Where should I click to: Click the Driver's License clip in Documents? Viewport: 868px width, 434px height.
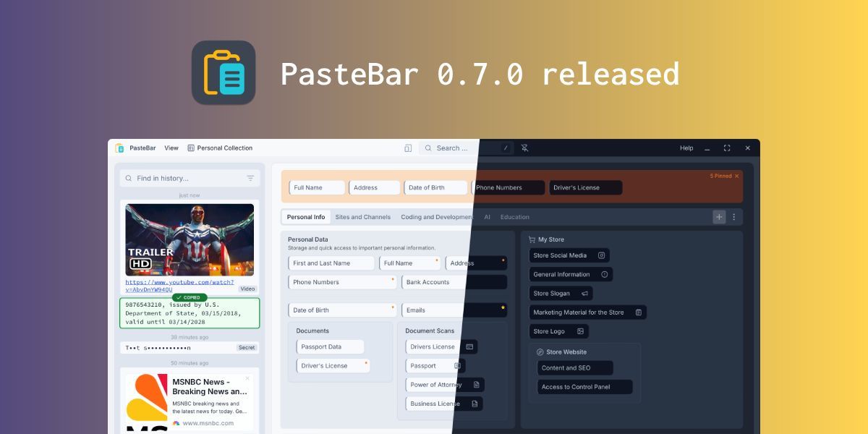tap(333, 366)
